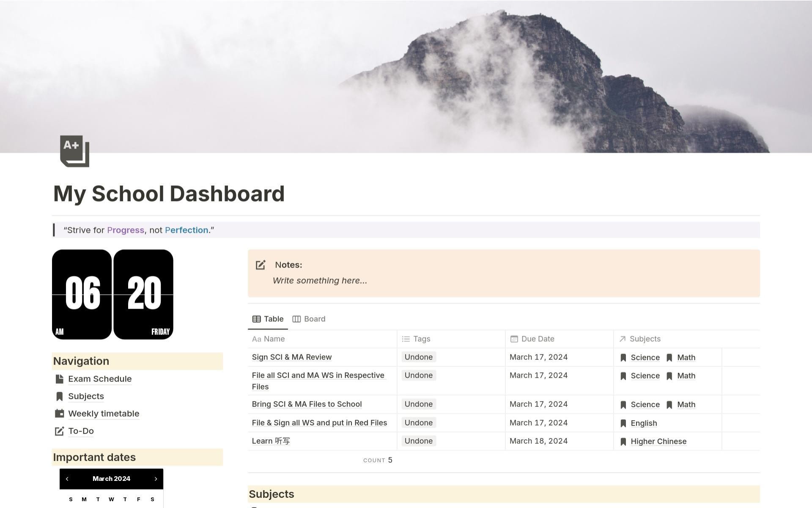Open the Due Date column header menu
The width and height of the screenshot is (812, 508).
pyautogui.click(x=559, y=339)
